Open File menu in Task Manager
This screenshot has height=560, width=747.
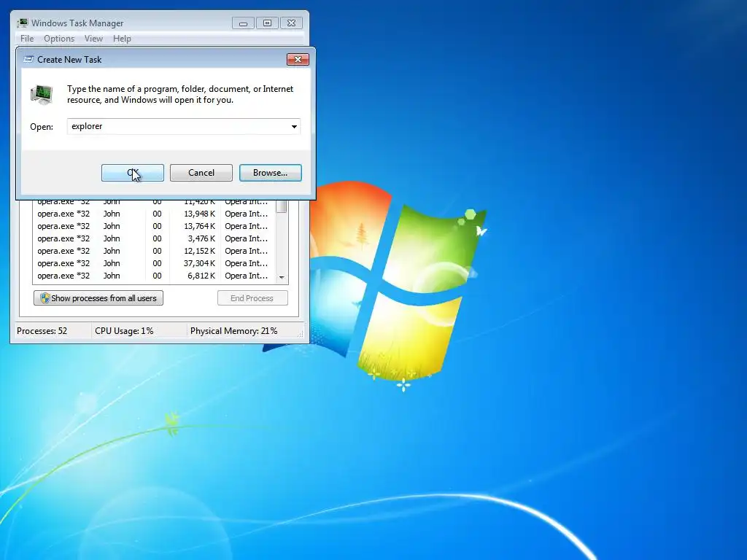tap(27, 39)
